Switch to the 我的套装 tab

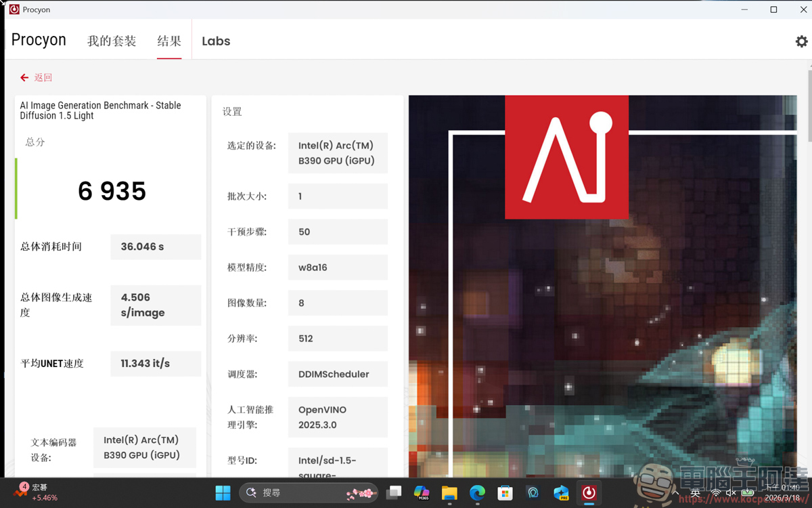[x=112, y=41]
